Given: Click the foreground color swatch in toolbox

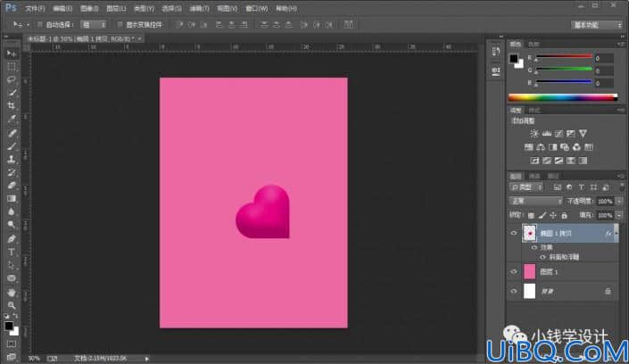Looking at the screenshot, I should tap(9, 326).
